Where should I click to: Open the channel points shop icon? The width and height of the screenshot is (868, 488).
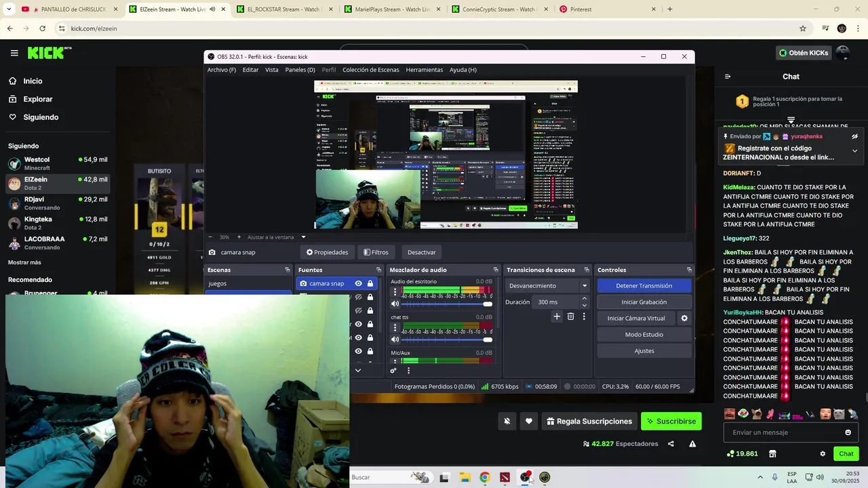(x=772, y=454)
